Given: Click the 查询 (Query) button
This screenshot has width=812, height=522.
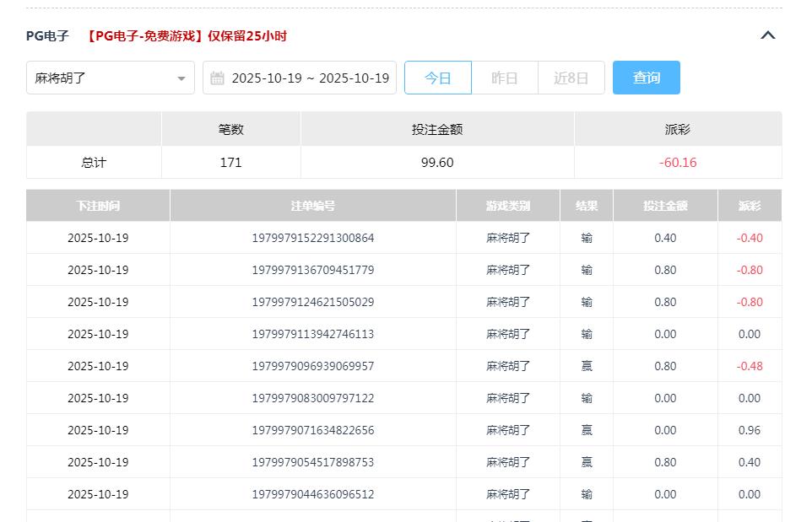Looking at the screenshot, I should pos(646,78).
